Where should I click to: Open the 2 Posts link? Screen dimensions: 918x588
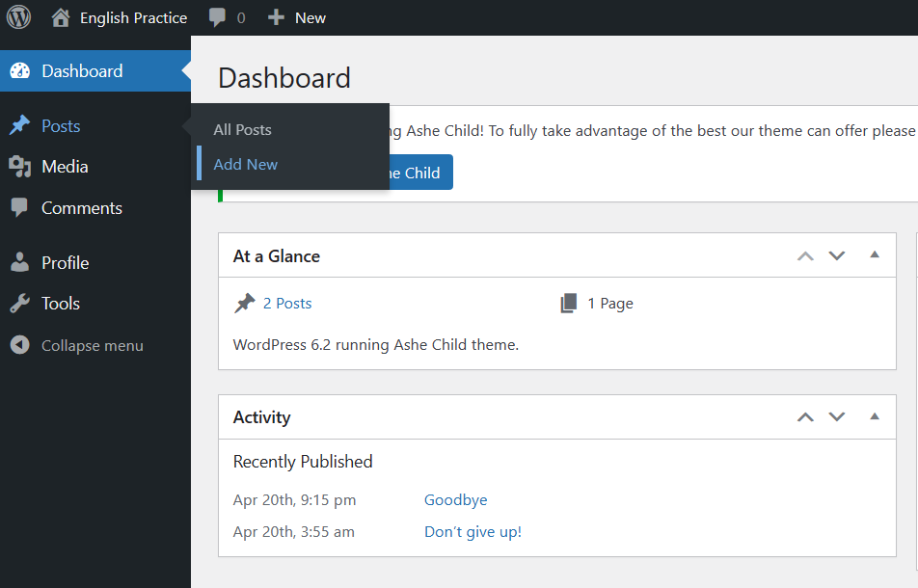[x=287, y=303]
